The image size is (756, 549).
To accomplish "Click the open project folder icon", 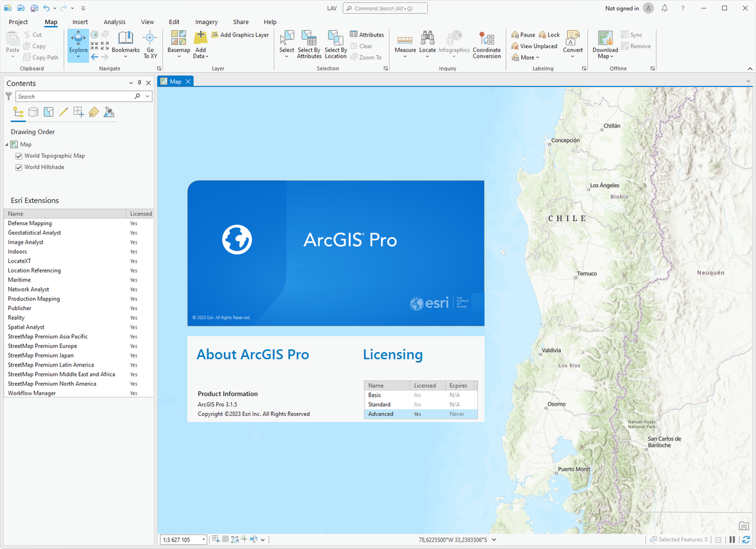I will (x=21, y=8).
